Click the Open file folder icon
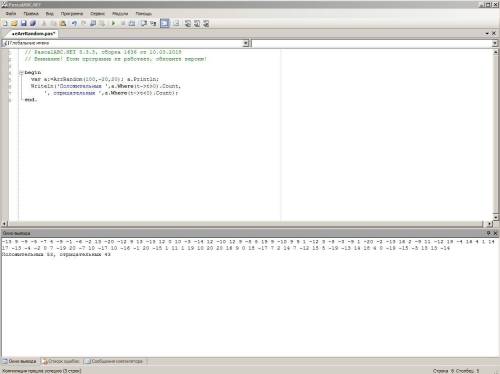The image size is (500, 374). point(14,23)
